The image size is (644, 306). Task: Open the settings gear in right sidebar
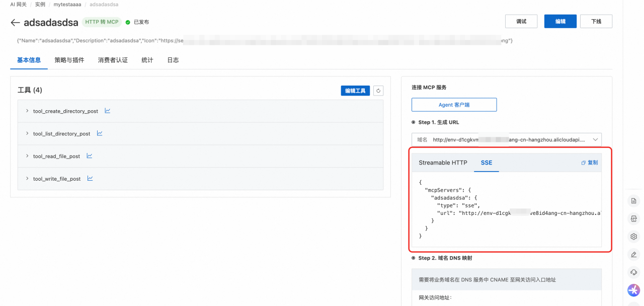pos(633,237)
